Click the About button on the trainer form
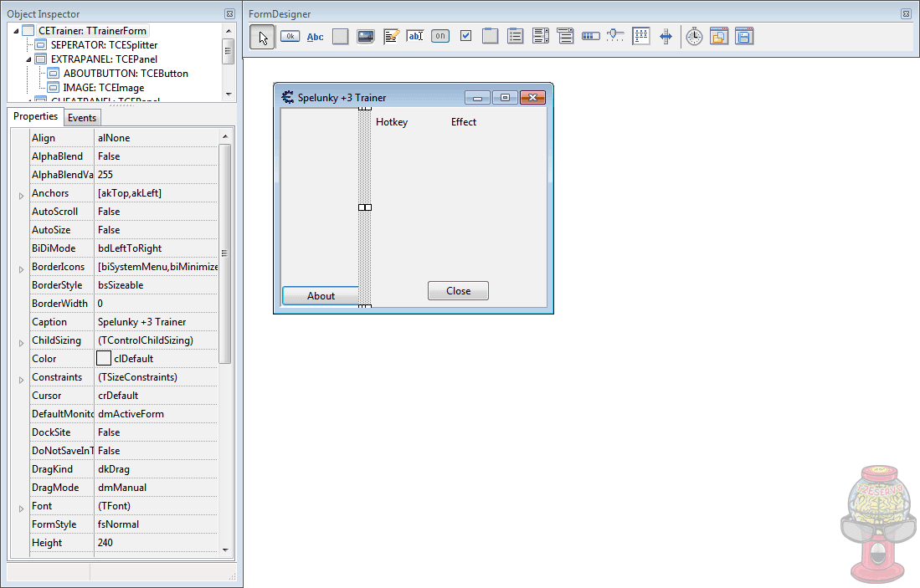Viewport: 920px width, 588px height. pos(321,295)
